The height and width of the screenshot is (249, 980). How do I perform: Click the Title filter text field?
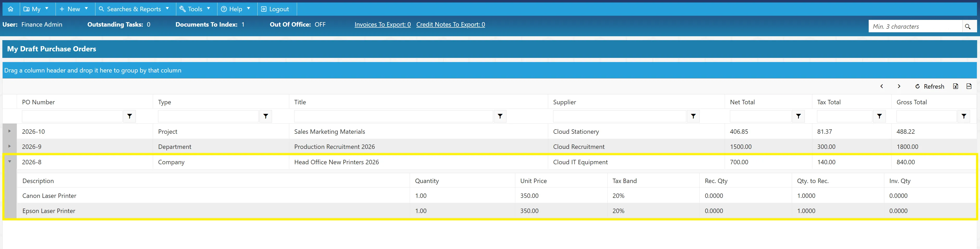[x=393, y=116]
